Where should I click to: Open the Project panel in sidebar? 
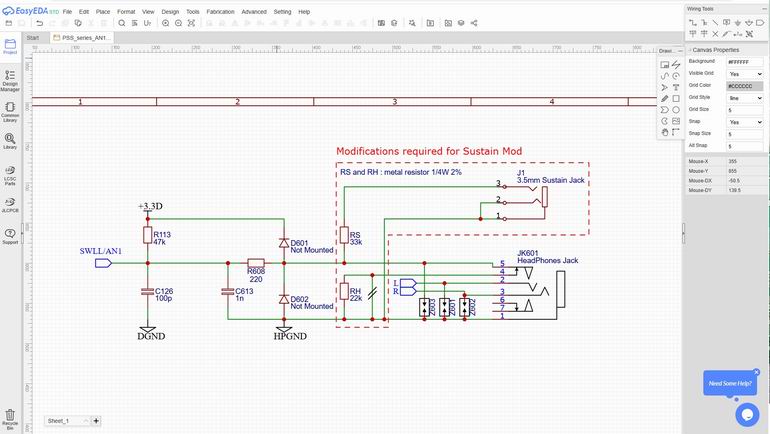pos(10,47)
